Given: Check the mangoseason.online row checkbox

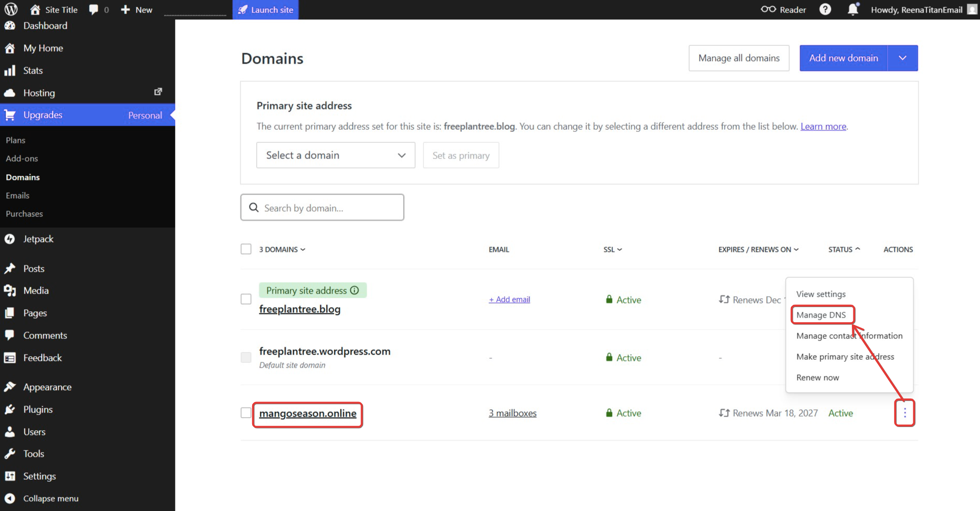Looking at the screenshot, I should [246, 413].
